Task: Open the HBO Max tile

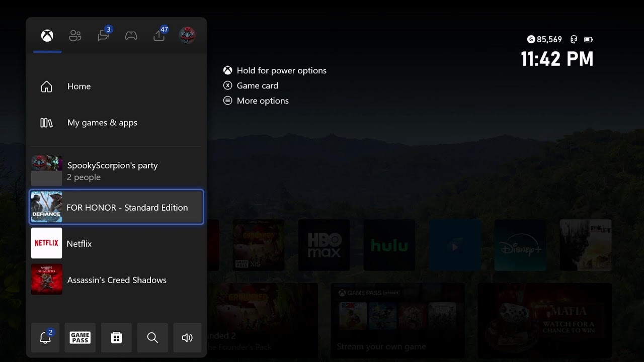Action: pos(324,245)
